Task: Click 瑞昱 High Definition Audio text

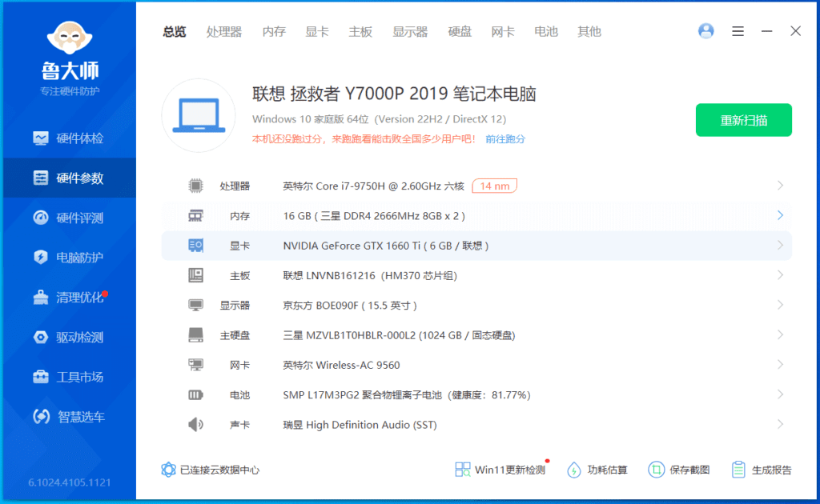Action: click(x=360, y=425)
